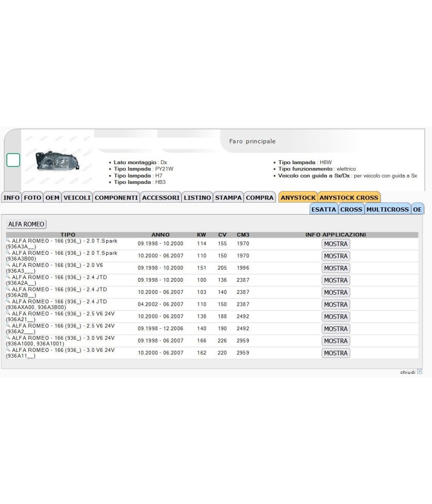Click the text Tipo lampada : H6W
The height and width of the screenshot is (504, 432).
coord(305,162)
